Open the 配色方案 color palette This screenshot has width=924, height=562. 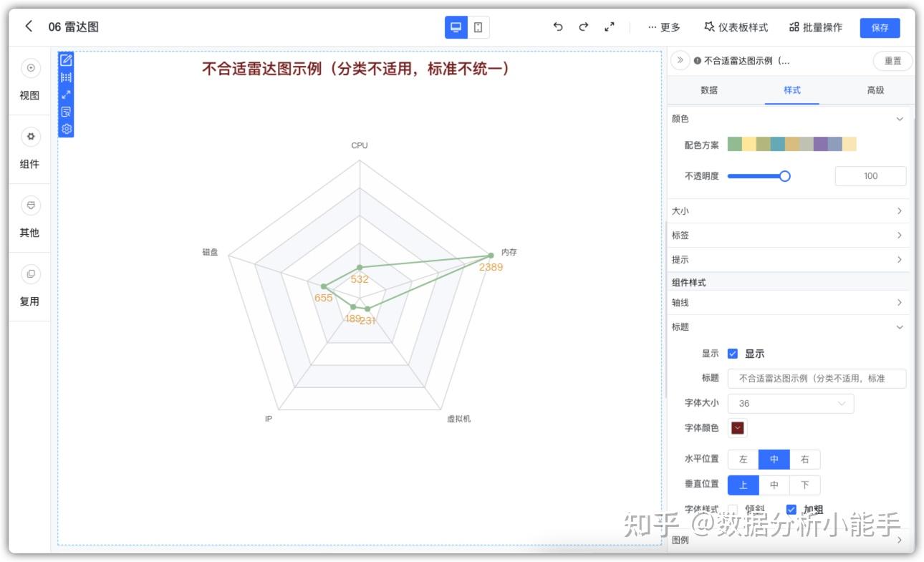791,145
